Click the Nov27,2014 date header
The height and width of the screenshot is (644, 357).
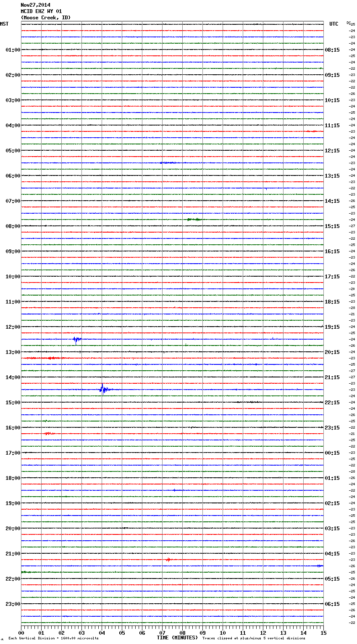(x=35, y=5)
